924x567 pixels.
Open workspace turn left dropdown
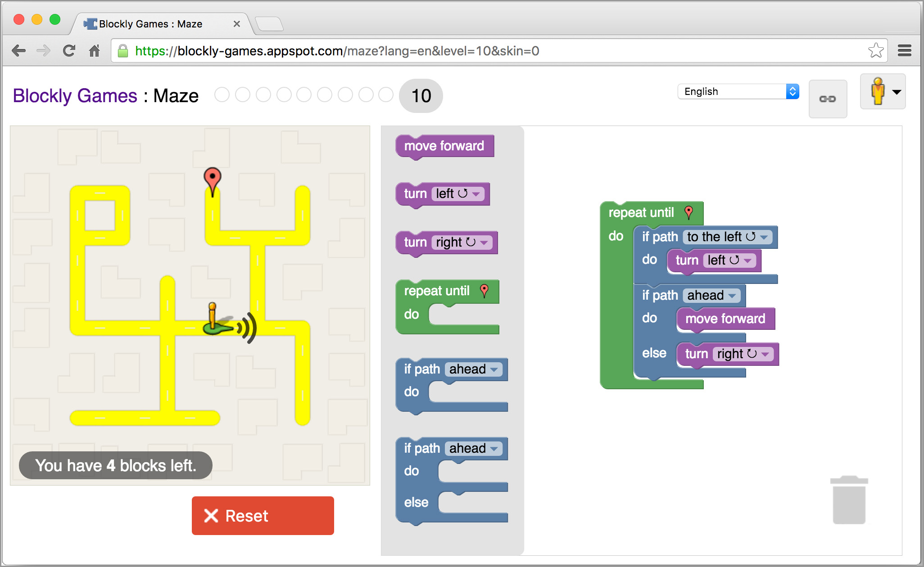pyautogui.click(x=729, y=260)
